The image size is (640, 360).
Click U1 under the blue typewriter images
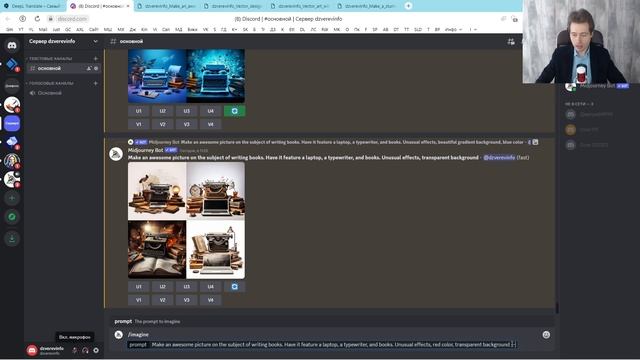[139, 111]
